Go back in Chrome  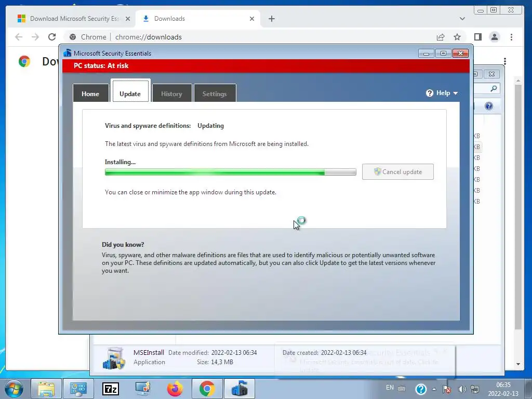coord(19,37)
